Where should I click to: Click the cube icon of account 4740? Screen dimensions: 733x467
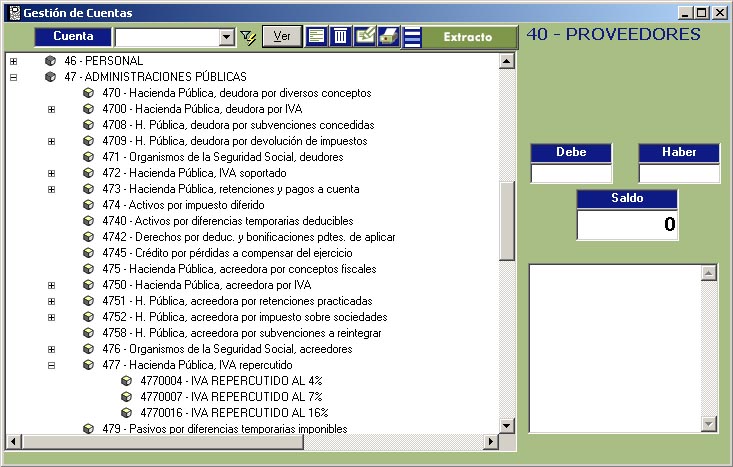[88, 221]
